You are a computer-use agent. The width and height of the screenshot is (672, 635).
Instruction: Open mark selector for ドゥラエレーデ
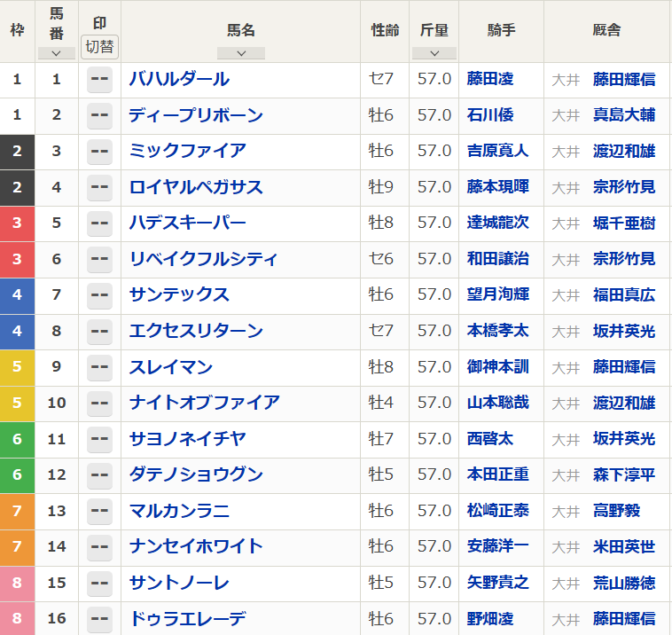click(99, 619)
